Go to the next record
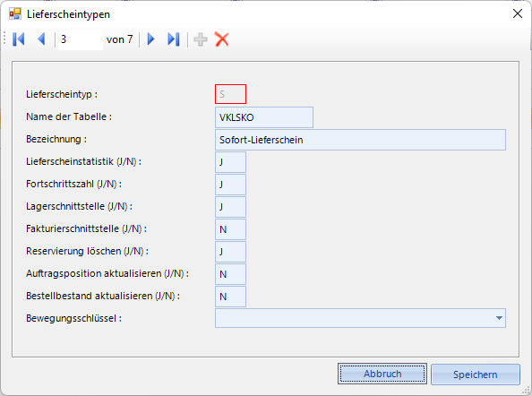 [x=151, y=39]
